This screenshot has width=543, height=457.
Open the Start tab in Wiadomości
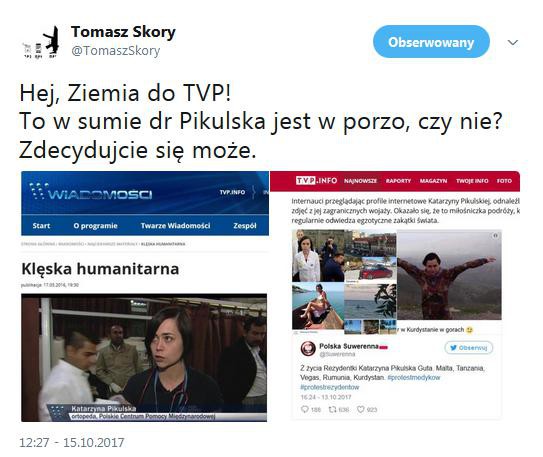click(x=41, y=226)
